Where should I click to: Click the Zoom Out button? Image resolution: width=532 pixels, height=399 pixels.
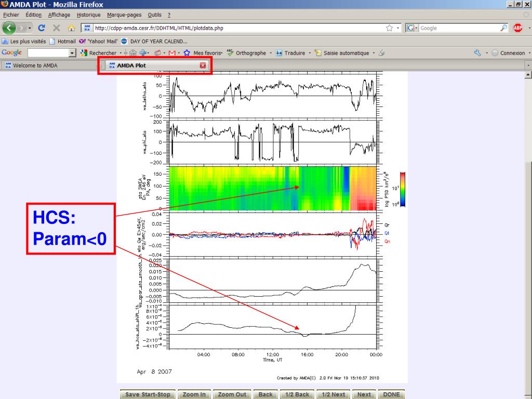pyautogui.click(x=232, y=394)
